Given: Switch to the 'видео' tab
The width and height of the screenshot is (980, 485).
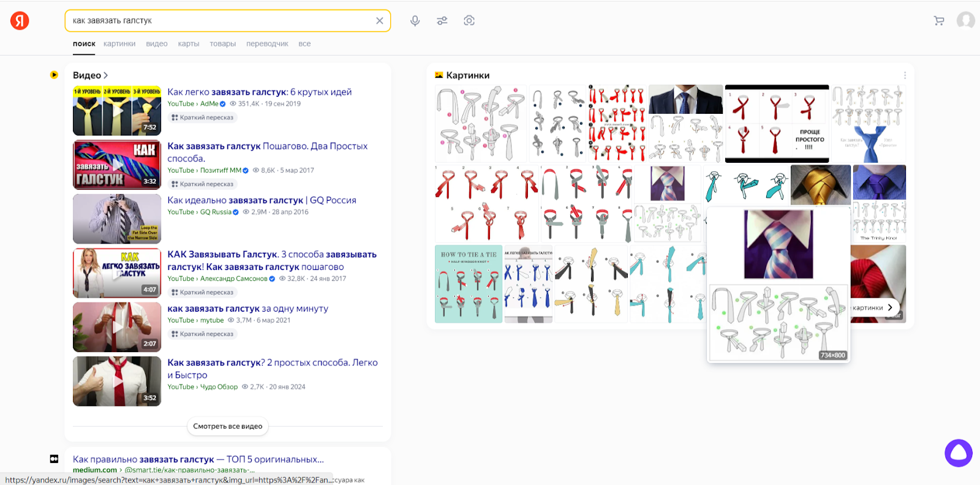Looking at the screenshot, I should tap(157, 44).
